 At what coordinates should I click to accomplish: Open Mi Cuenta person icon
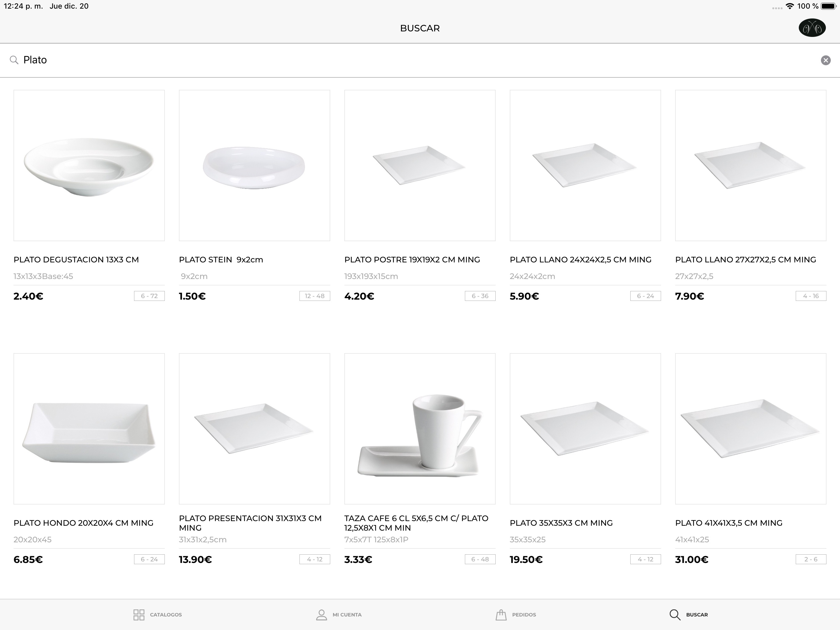click(x=321, y=614)
